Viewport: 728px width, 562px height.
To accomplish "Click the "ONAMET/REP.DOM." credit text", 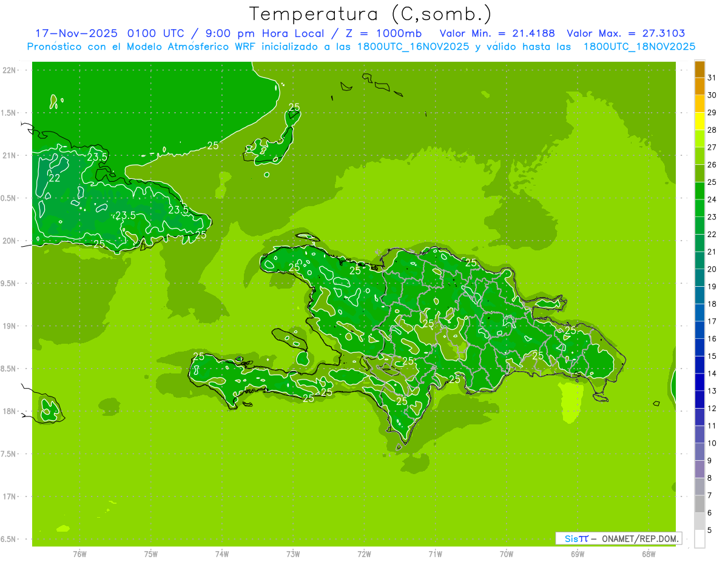I will [x=640, y=538].
